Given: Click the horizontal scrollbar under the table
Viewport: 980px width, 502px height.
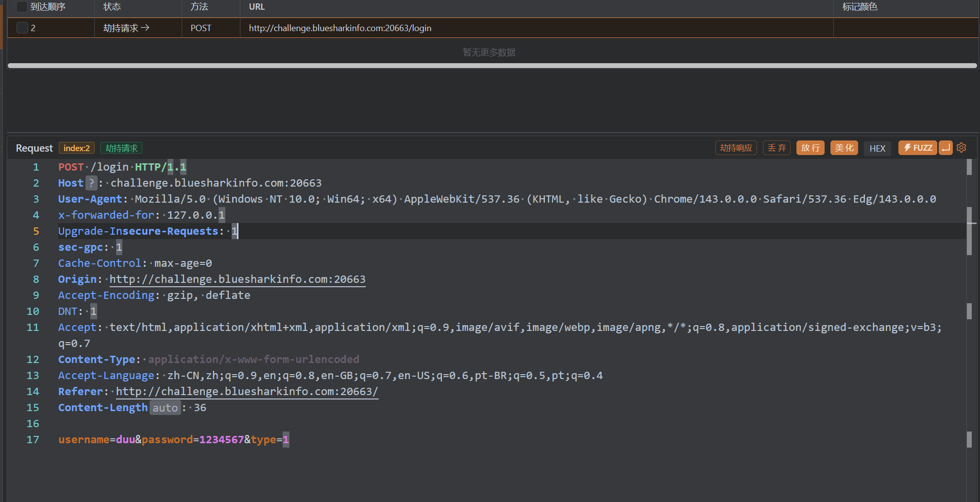Looking at the screenshot, I should click(491, 66).
